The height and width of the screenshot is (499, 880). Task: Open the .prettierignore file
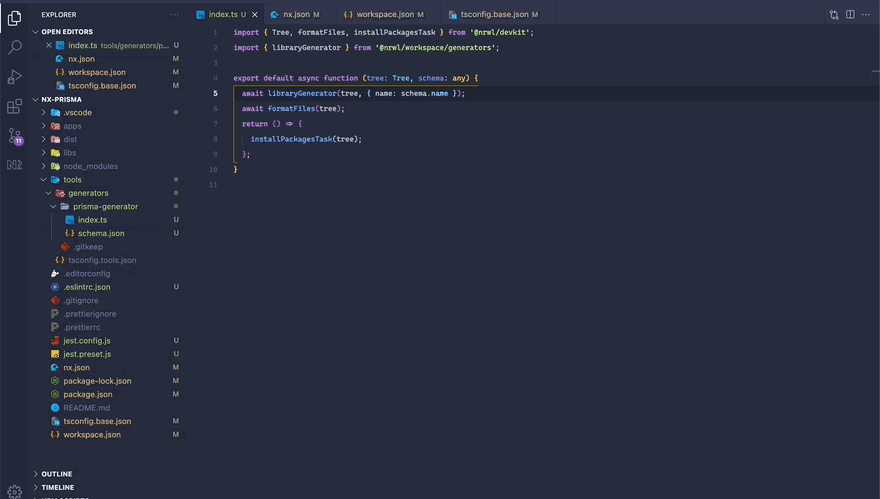(90, 314)
